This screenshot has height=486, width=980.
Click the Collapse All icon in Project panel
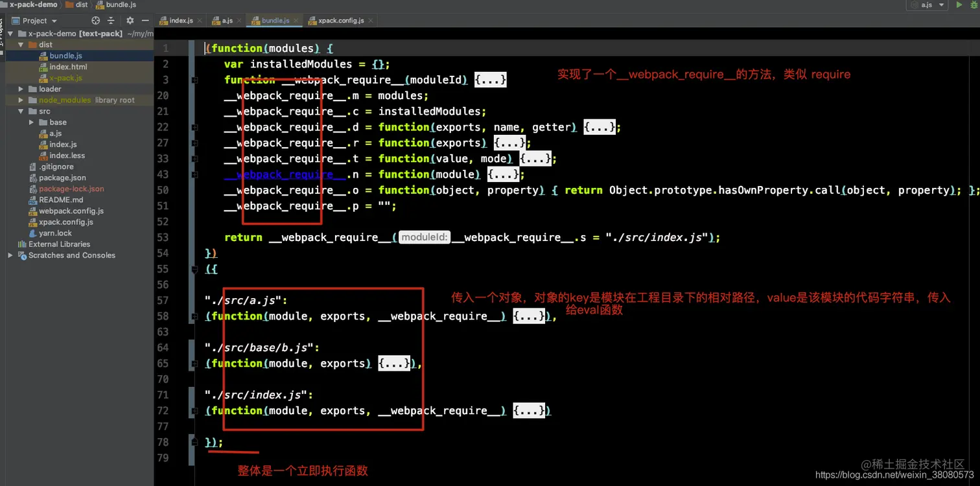point(111,21)
